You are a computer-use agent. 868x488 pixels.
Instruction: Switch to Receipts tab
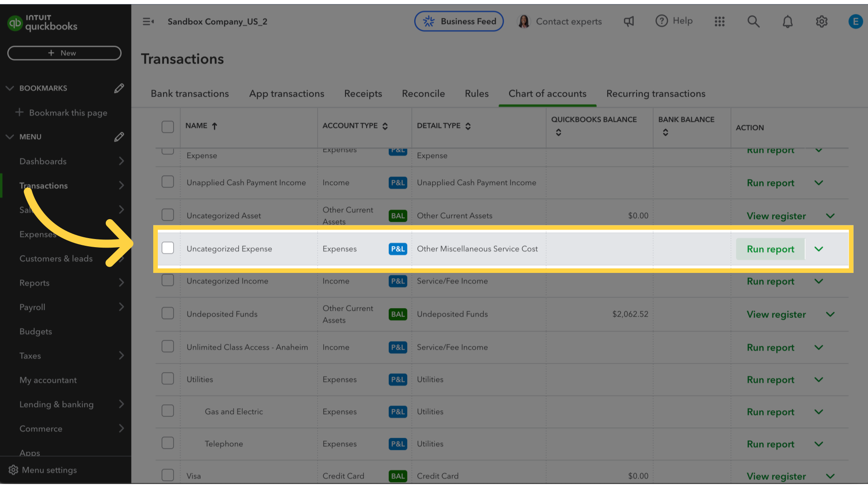pos(363,94)
